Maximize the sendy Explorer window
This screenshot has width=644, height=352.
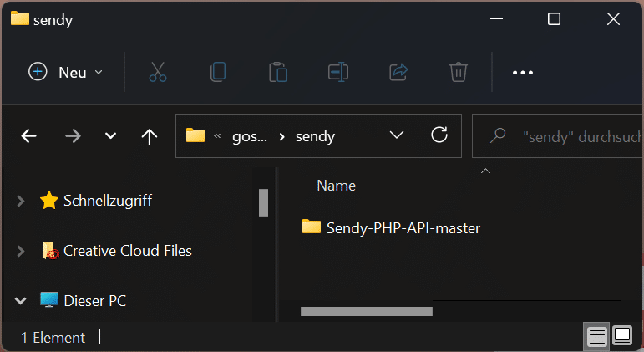point(554,19)
